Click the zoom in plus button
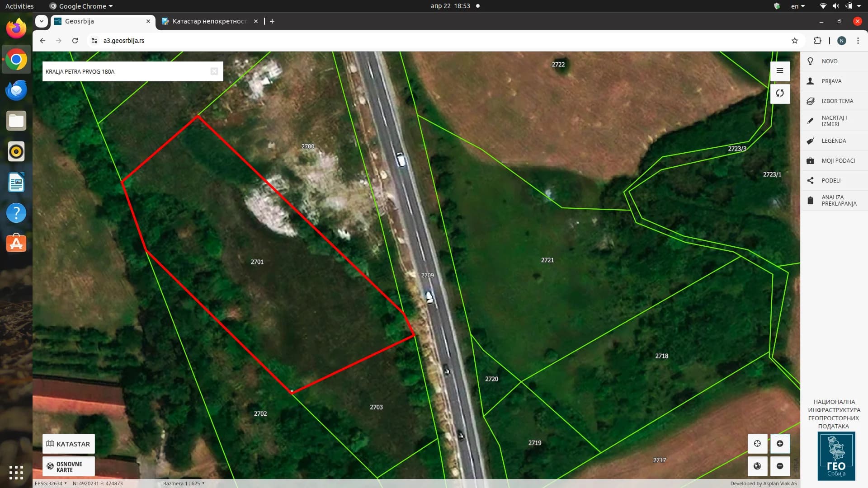Image resolution: width=868 pixels, height=488 pixels. 780,443
